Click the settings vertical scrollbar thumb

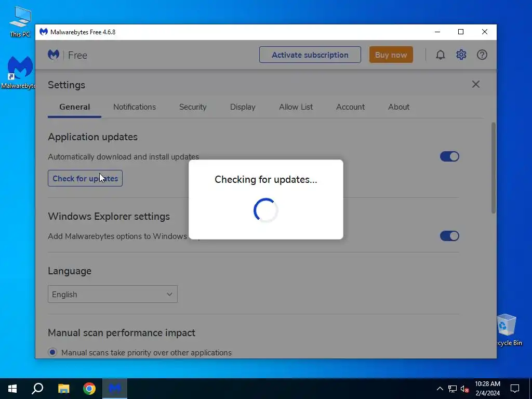coord(494,168)
